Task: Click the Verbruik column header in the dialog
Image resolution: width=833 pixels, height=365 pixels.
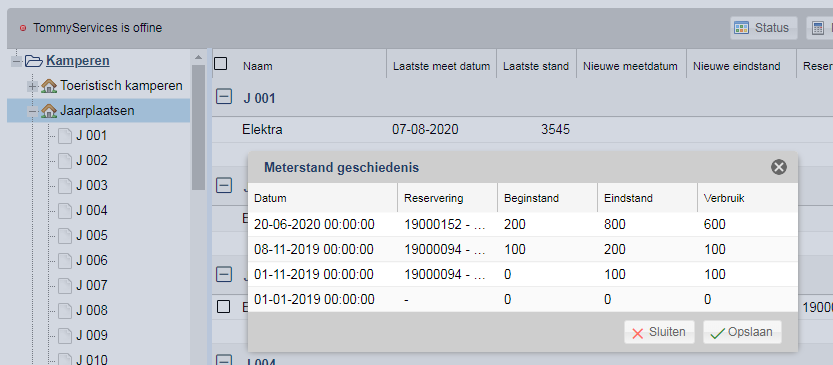Action: coord(747,198)
